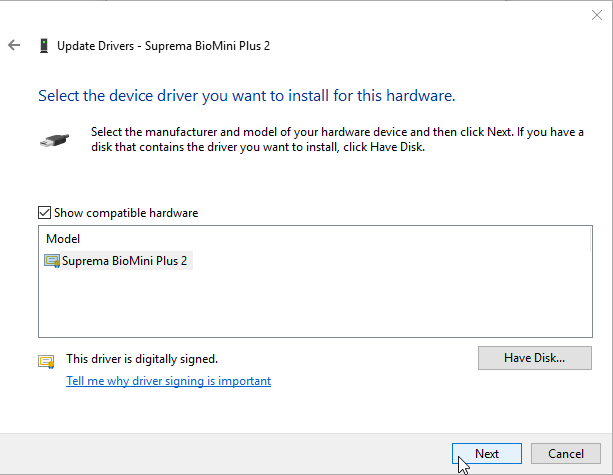613x475 pixels.
Task: Click the back arrow in the wizard header
Action: [14, 45]
